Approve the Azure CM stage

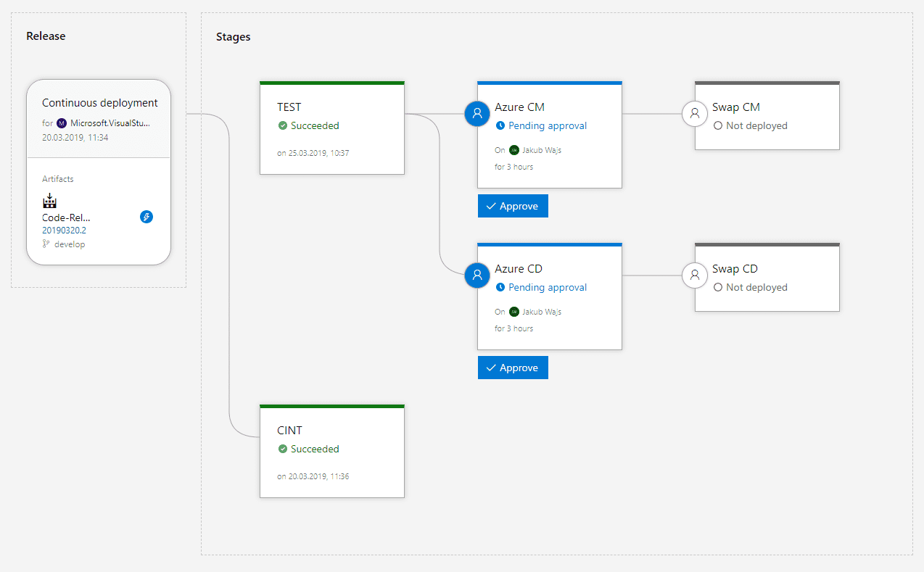[513, 206]
